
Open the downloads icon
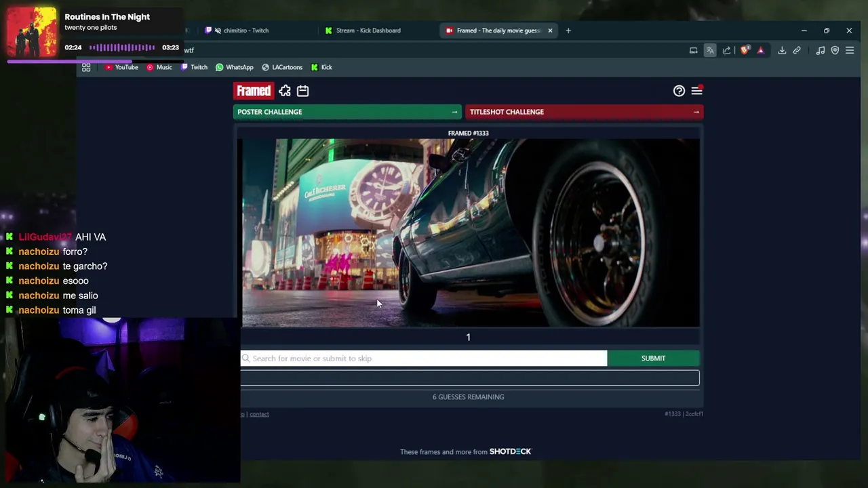[x=782, y=50]
